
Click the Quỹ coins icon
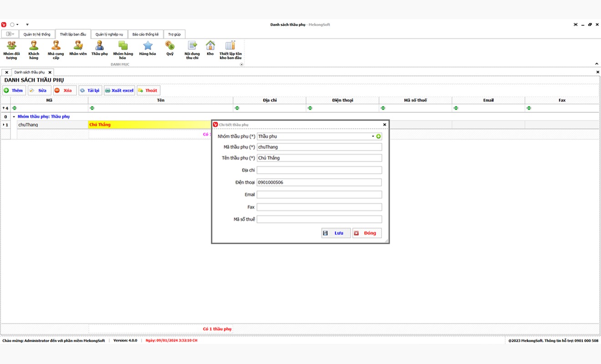170,46
